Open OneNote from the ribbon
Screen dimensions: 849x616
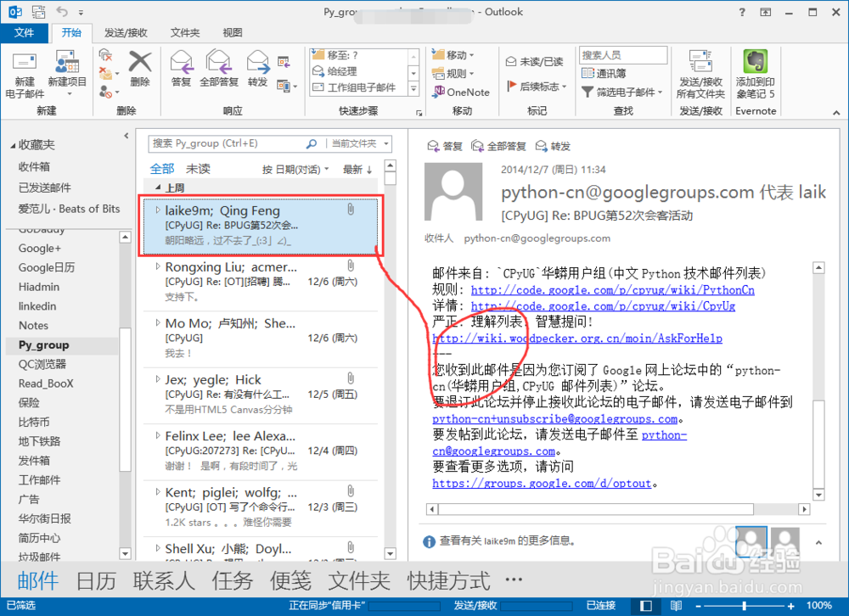461,92
